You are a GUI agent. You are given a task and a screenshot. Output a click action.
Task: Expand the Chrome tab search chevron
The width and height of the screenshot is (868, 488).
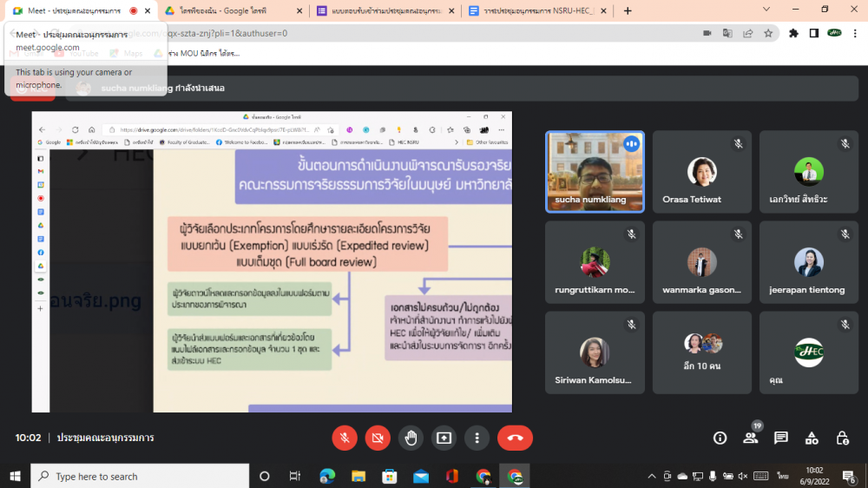766,10
